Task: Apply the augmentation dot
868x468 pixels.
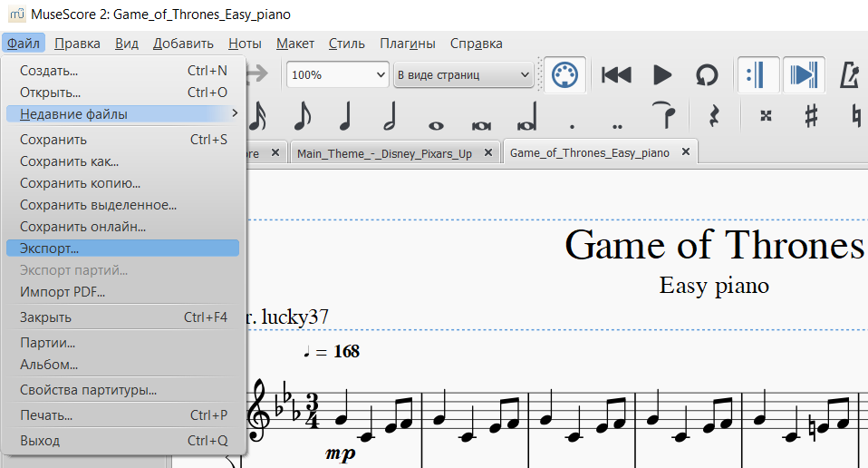Action: [x=572, y=126]
